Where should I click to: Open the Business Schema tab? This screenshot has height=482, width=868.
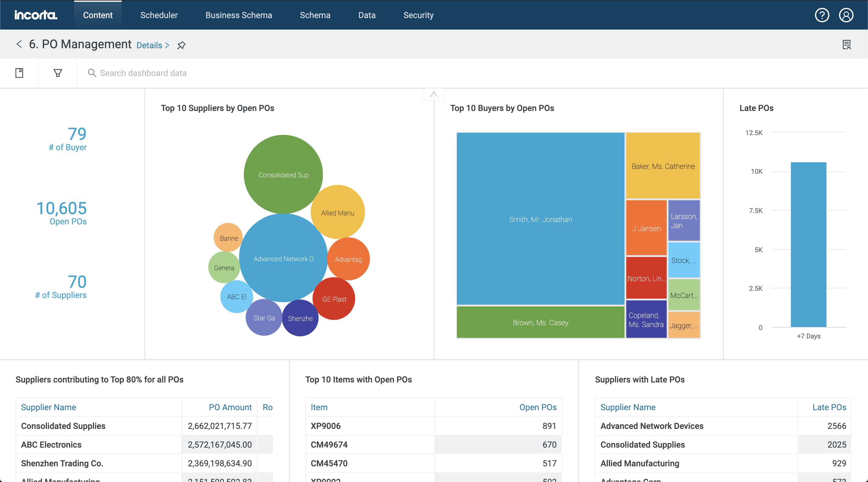pos(239,15)
